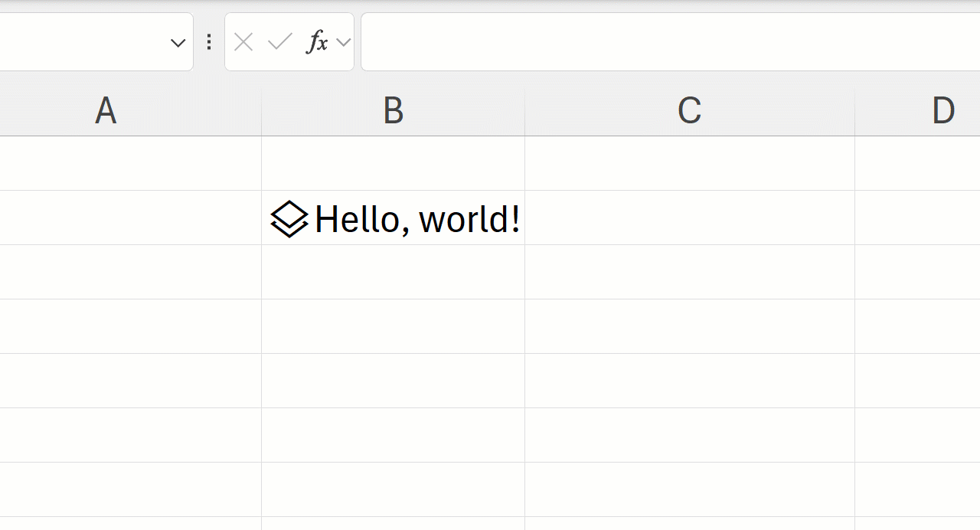Select the cell containing Hello, world!

[x=417, y=219]
